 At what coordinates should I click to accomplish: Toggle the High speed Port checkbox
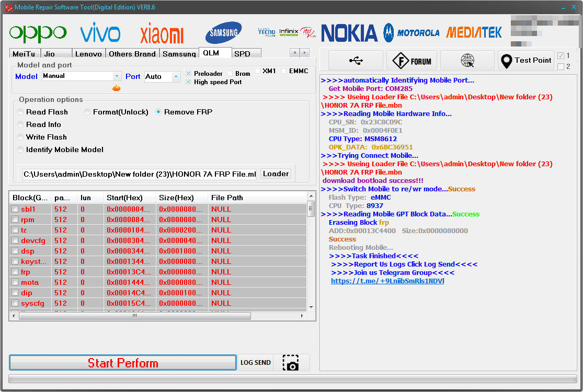click(189, 82)
